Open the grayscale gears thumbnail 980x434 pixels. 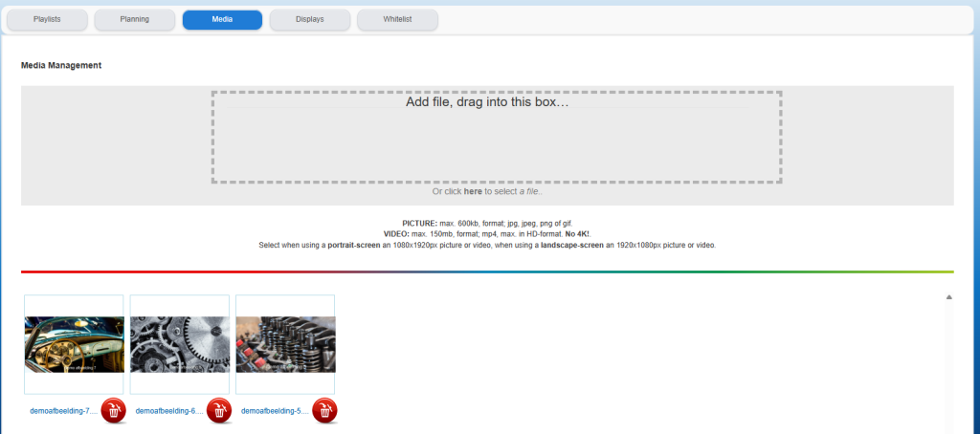(x=179, y=344)
